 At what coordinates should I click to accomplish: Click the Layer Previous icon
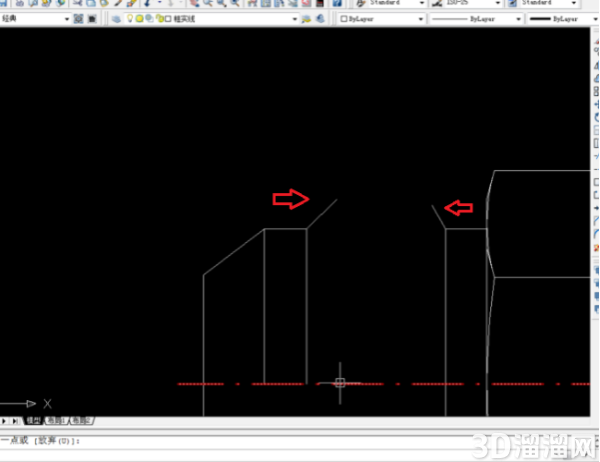tap(321, 19)
